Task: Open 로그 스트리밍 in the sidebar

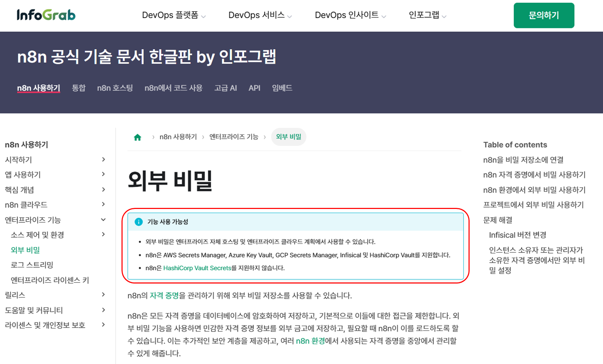Action: tap(32, 265)
